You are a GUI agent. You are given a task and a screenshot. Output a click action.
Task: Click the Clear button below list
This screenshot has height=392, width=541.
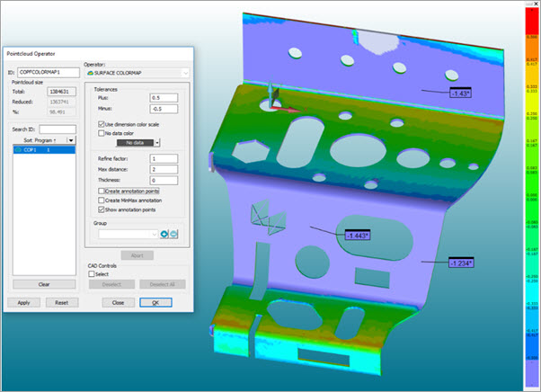coord(43,283)
